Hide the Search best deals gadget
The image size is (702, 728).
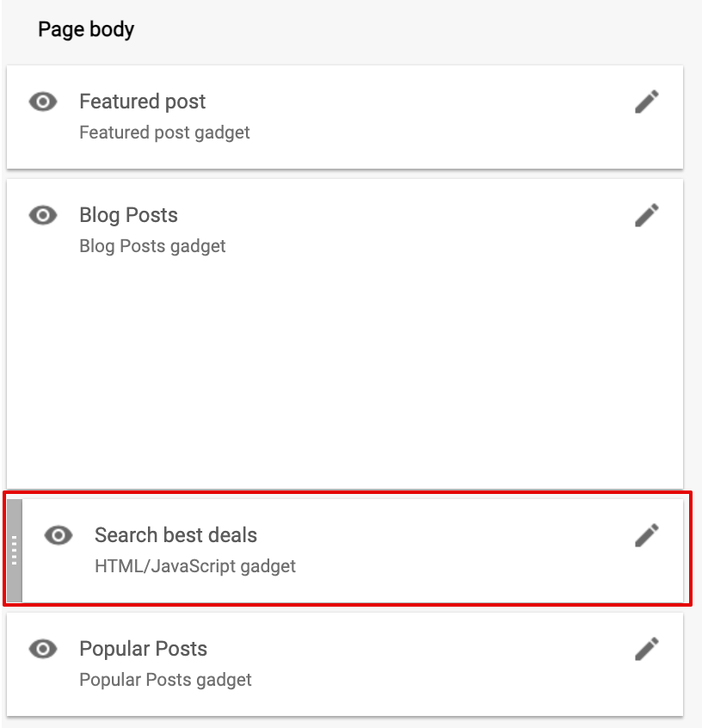(58, 535)
